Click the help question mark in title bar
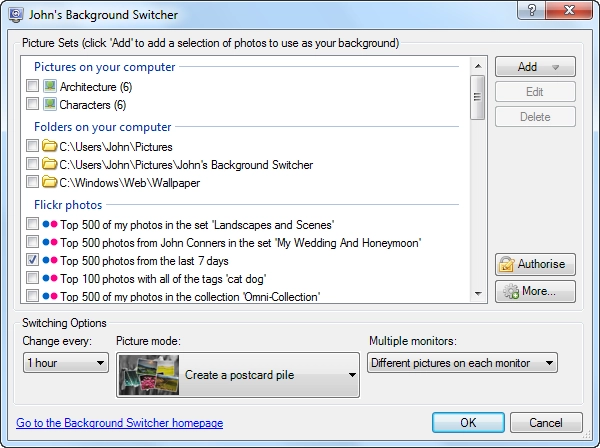This screenshot has height=448, width=600. click(532, 10)
